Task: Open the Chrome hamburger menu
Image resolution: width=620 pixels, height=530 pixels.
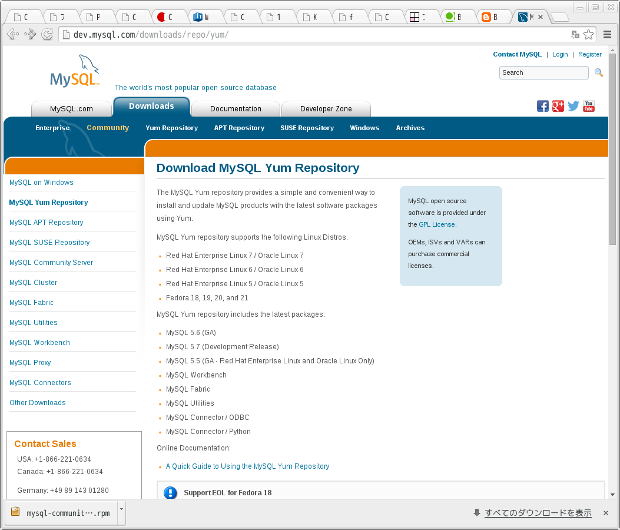Action: pyautogui.click(x=607, y=34)
